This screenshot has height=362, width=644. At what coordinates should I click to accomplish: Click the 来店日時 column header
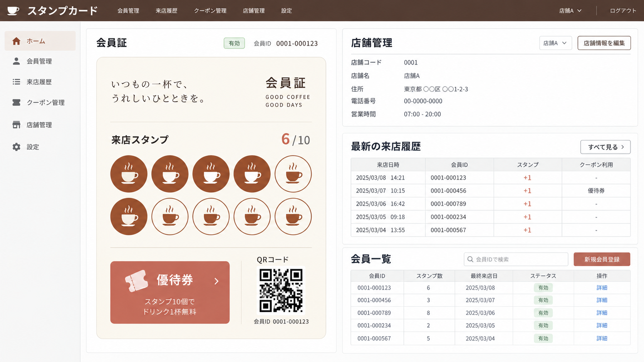pyautogui.click(x=388, y=165)
